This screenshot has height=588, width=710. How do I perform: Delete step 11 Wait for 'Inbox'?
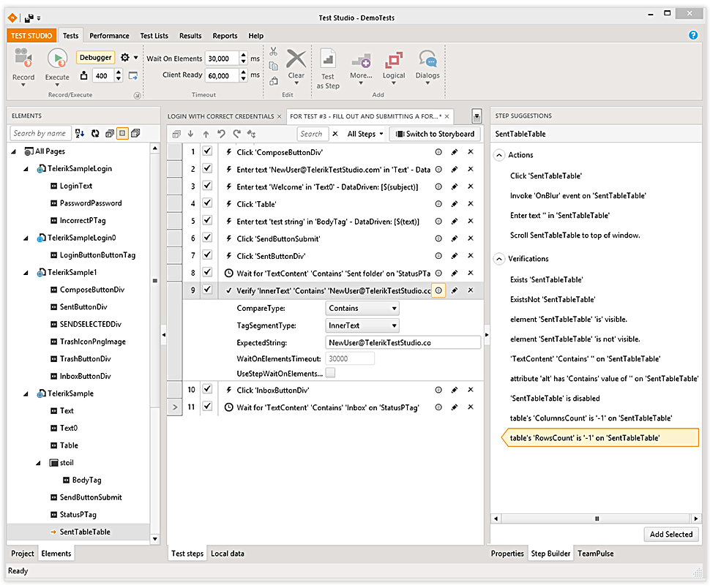pos(471,407)
